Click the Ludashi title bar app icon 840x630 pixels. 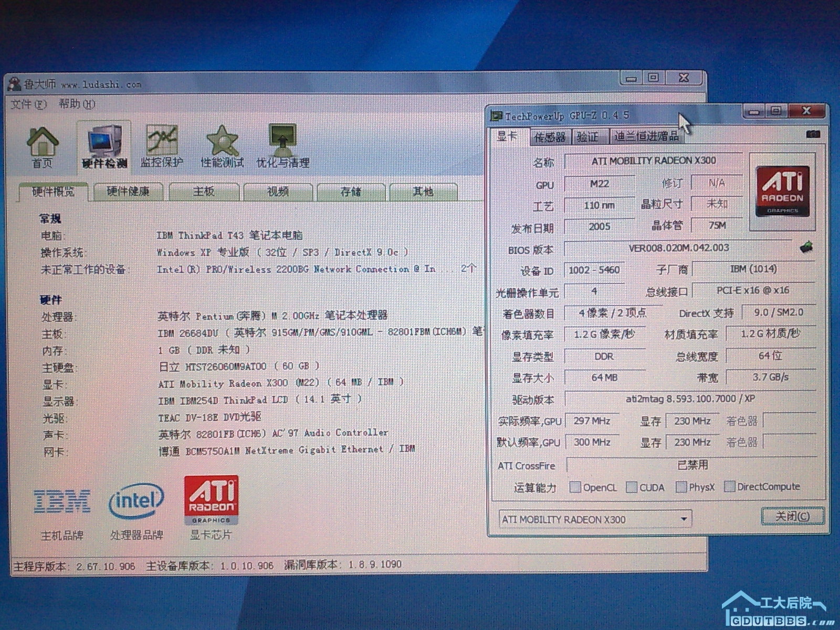(15, 83)
